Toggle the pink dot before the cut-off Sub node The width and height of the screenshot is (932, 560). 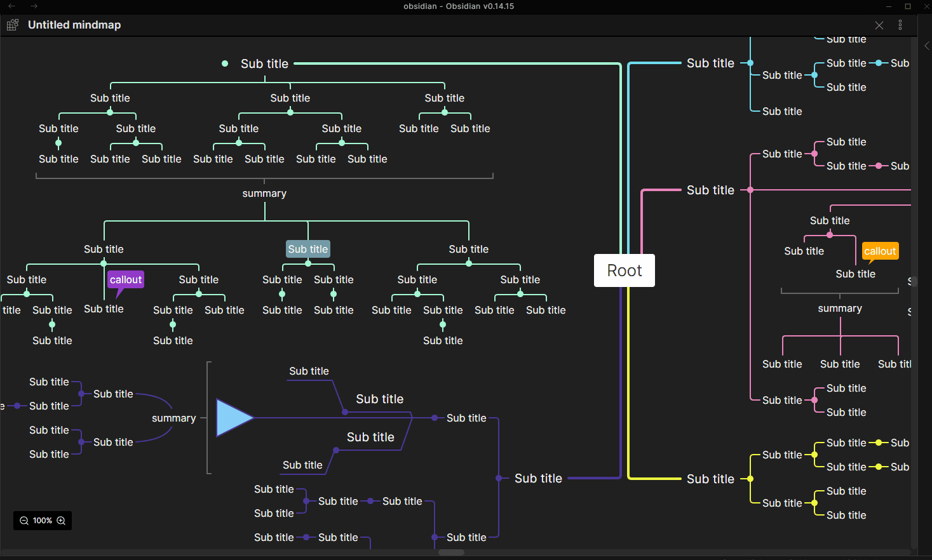pyautogui.click(x=879, y=166)
